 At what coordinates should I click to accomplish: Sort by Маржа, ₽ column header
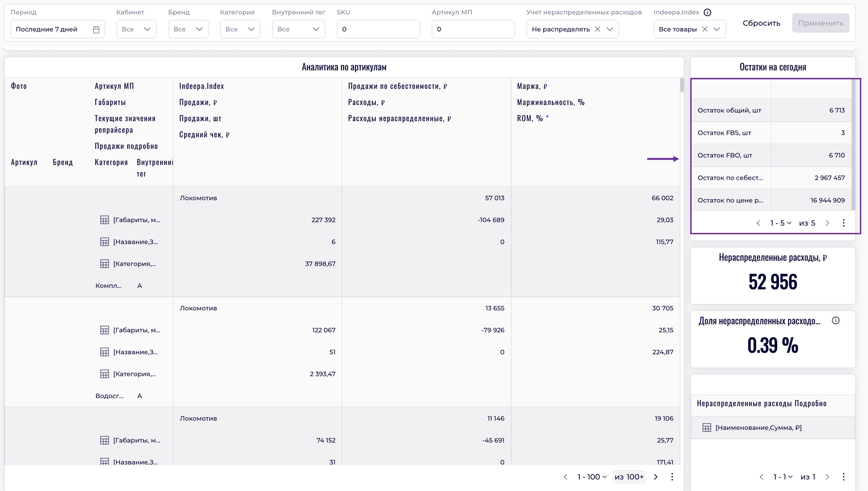tap(532, 86)
